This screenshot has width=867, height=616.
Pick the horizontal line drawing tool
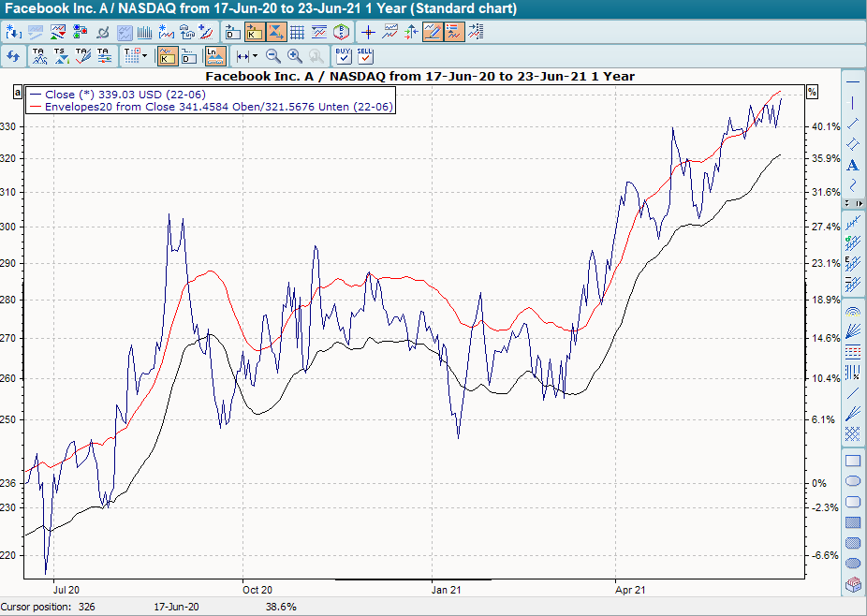pos(853,82)
